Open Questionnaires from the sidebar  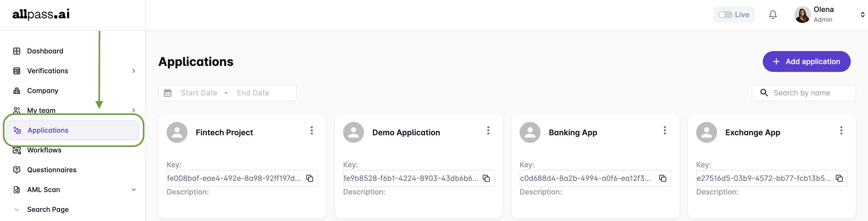point(51,170)
